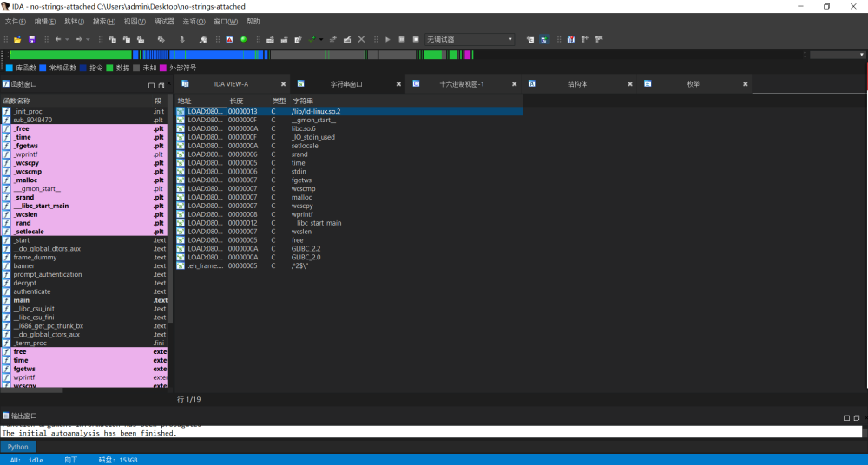The height and width of the screenshot is (465, 868).
Task: Select the prompt_authentication function row
Action: [84, 274]
